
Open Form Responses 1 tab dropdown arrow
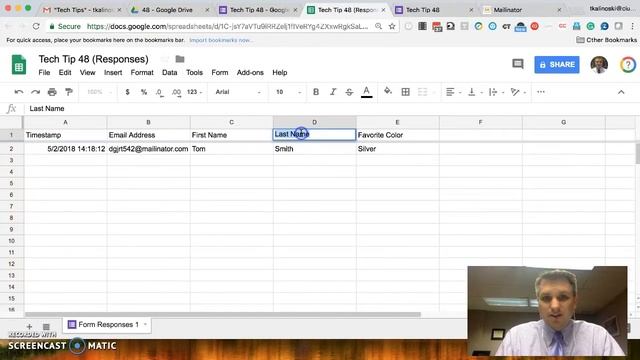click(145, 324)
